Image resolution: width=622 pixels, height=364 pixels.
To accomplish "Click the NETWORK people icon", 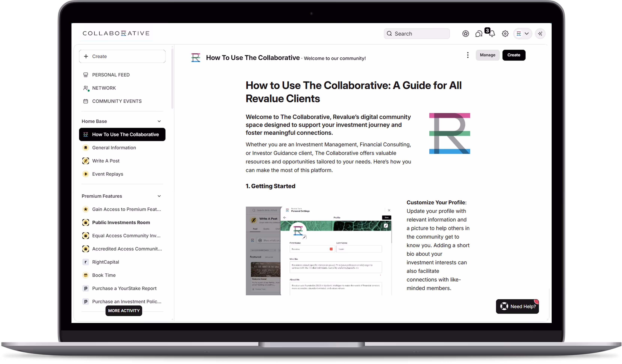I will coord(86,88).
